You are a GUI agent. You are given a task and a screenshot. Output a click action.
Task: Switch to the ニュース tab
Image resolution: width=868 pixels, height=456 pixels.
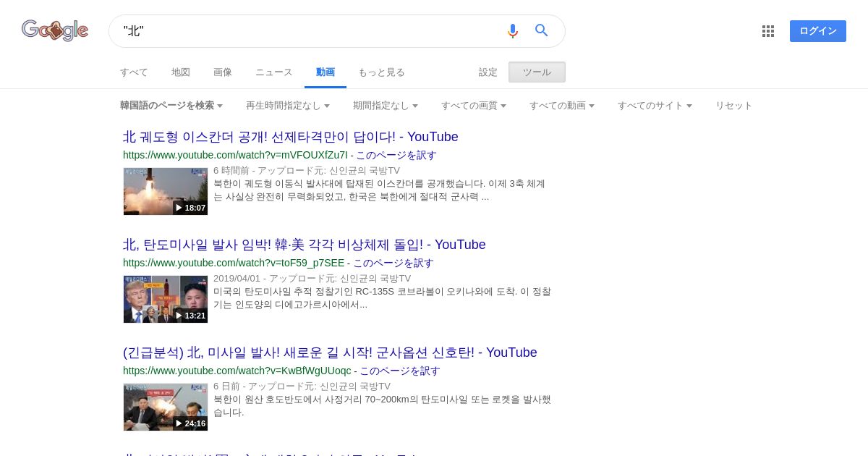point(274,72)
